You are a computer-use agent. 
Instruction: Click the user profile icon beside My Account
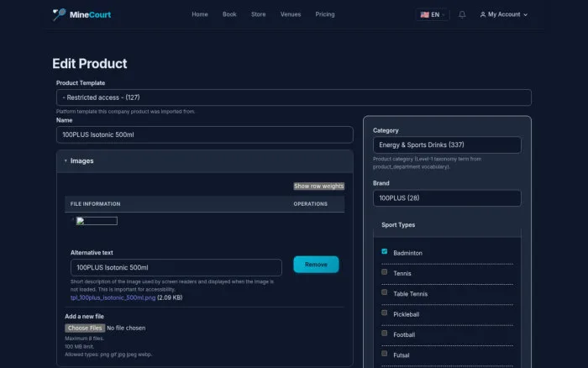483,14
